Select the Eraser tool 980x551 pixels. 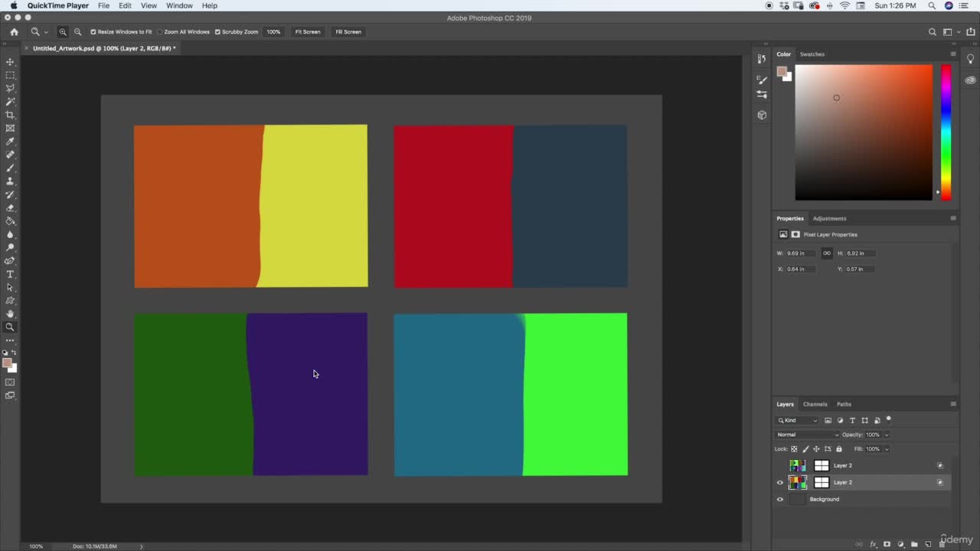coord(10,207)
